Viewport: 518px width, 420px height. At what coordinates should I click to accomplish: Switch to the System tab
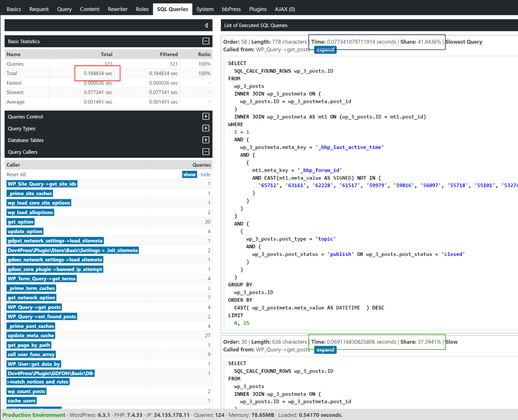pyautogui.click(x=205, y=9)
